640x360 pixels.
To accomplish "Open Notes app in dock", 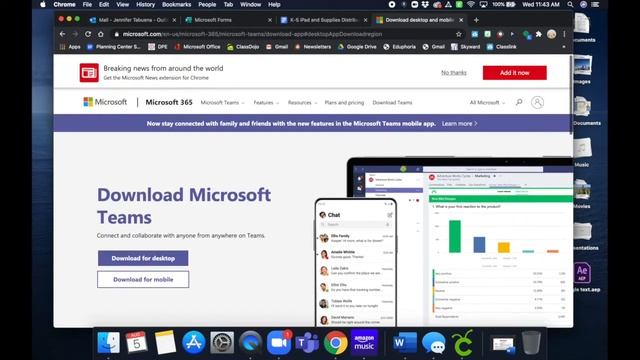I will 165,342.
